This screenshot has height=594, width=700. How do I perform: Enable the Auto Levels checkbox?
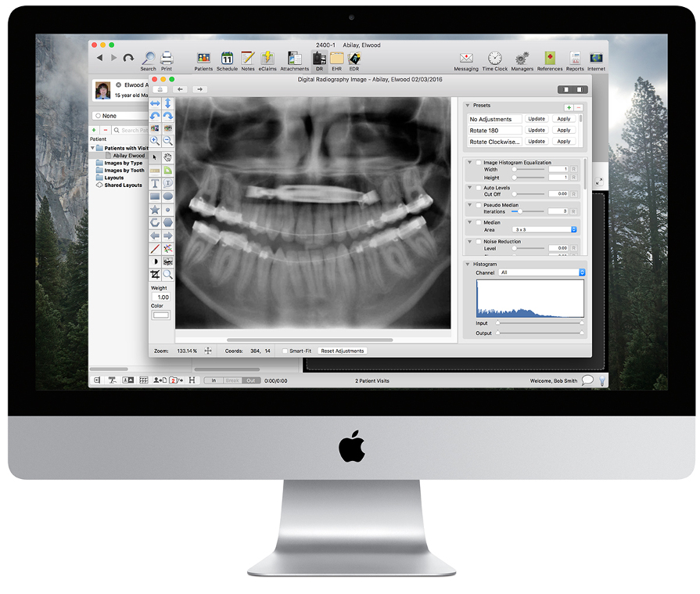coord(479,188)
